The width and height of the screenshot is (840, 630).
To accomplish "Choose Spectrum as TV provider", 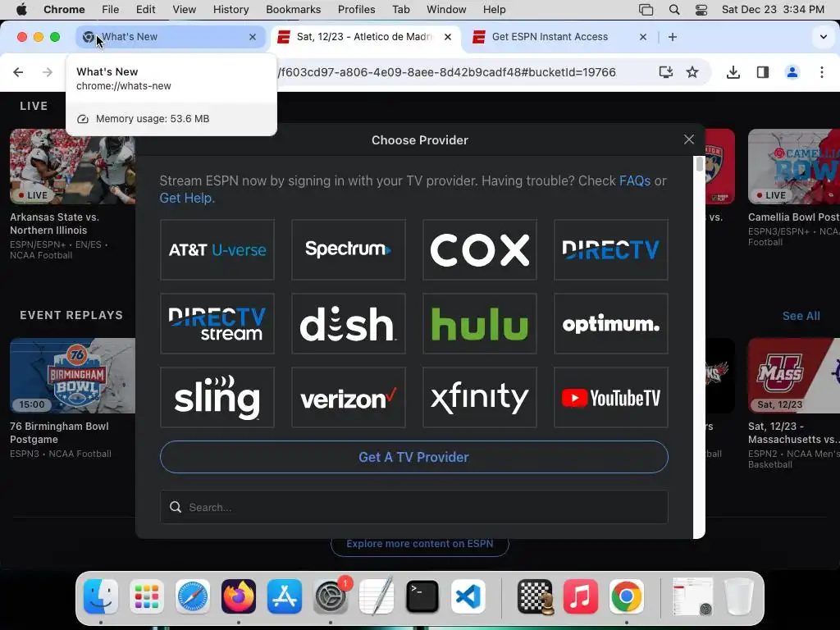I will (x=348, y=249).
